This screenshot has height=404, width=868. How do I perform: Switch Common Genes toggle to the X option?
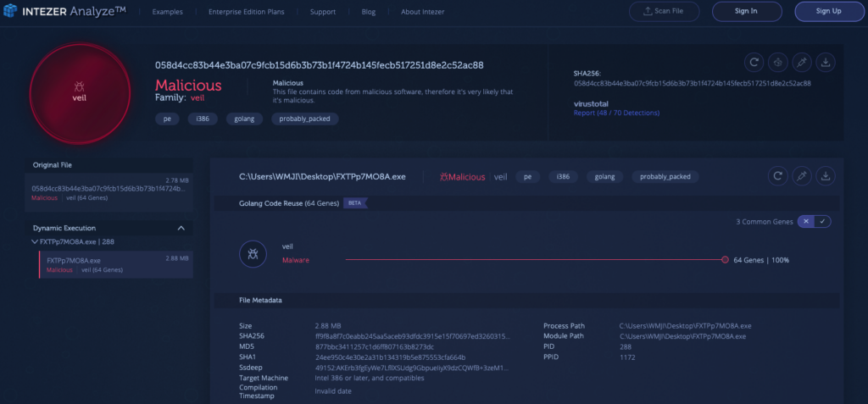(806, 221)
